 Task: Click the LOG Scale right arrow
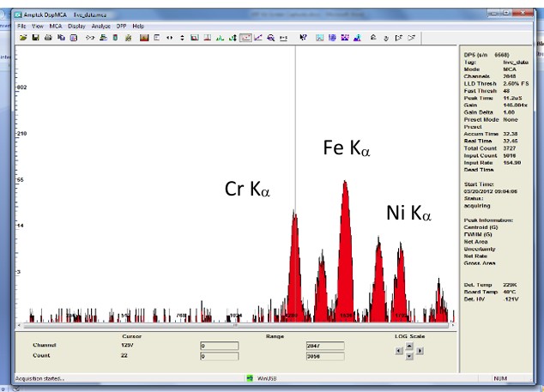420,351
